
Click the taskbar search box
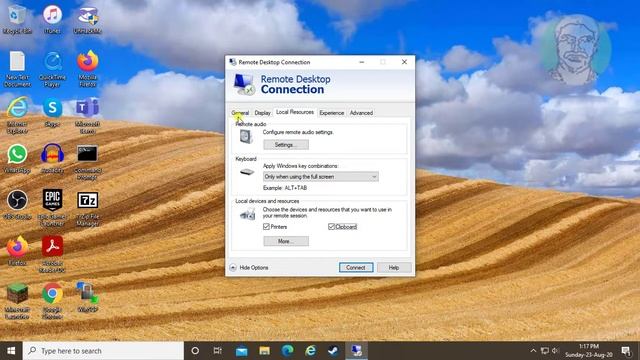103,351
